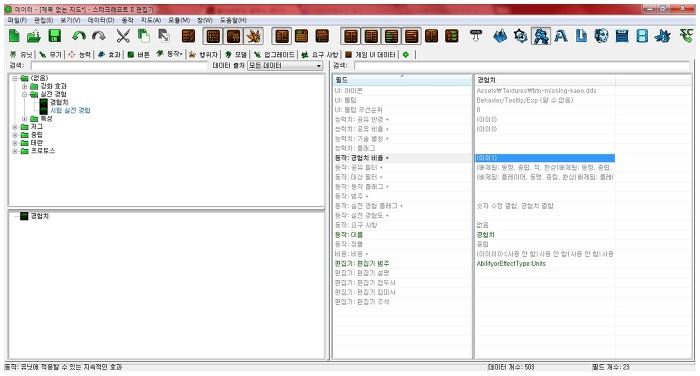Click the left panel search field
Viewport: 700px width, 376px height.
click(119, 66)
